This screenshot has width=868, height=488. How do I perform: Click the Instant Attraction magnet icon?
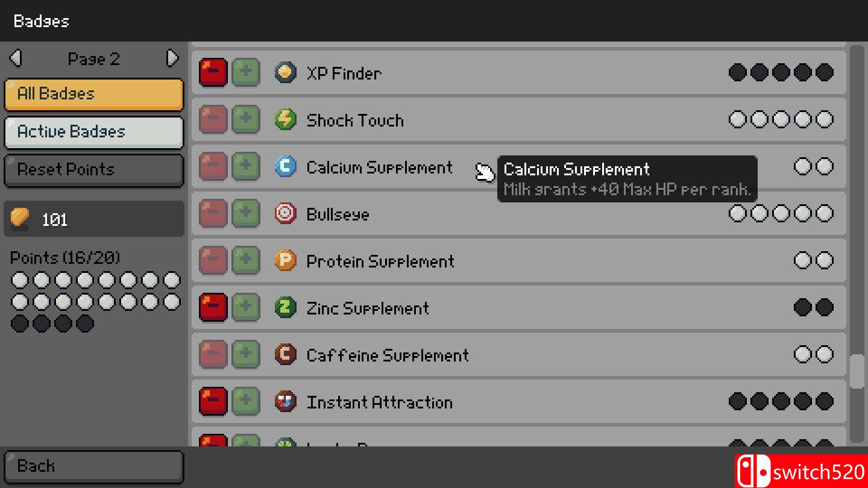pyautogui.click(x=285, y=402)
